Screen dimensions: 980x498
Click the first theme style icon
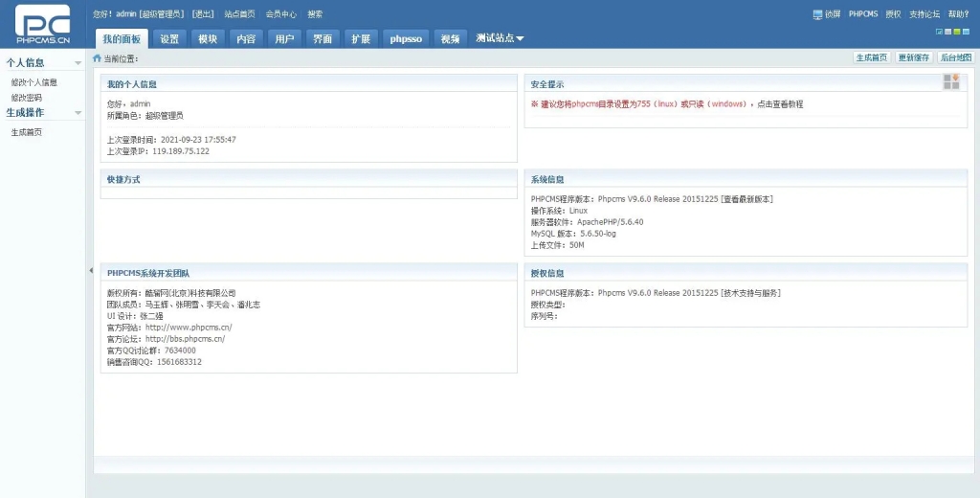coord(938,32)
